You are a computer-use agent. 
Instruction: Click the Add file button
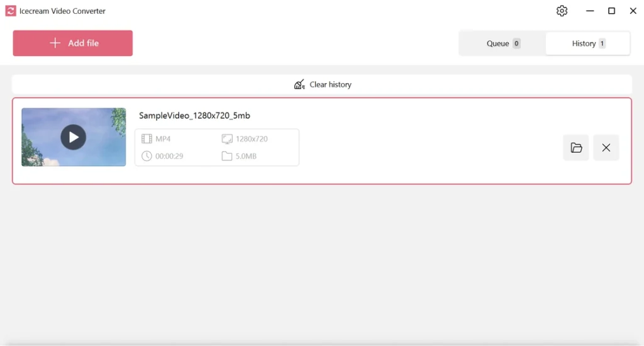pos(73,43)
